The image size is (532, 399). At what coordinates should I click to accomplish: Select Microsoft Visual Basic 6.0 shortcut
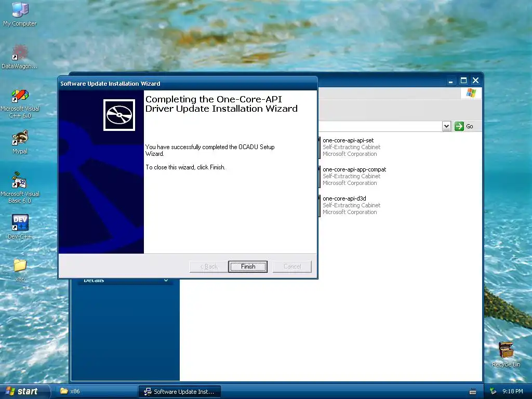(20, 188)
